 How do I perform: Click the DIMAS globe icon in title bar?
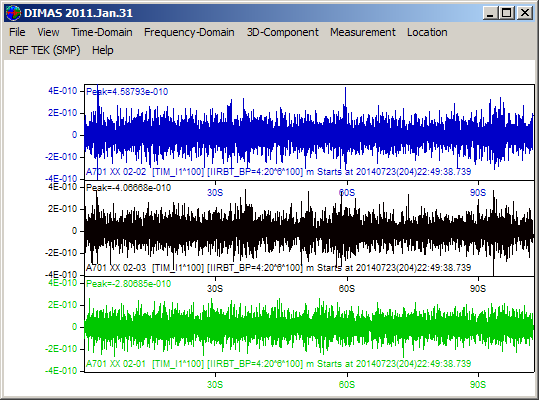(13, 13)
